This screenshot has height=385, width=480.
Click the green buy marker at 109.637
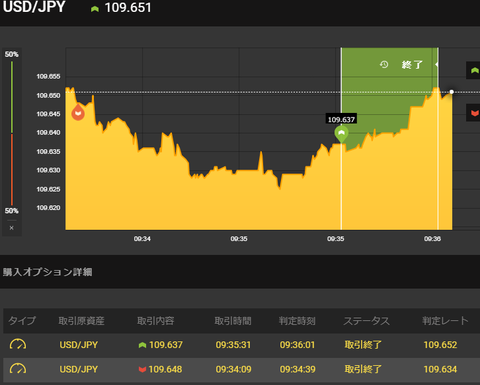click(341, 134)
